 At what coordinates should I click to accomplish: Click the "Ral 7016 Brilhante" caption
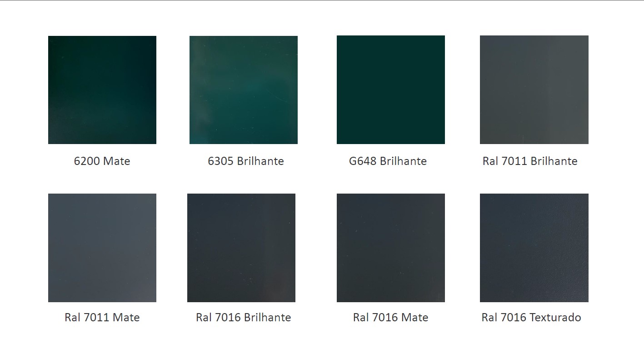(243, 317)
